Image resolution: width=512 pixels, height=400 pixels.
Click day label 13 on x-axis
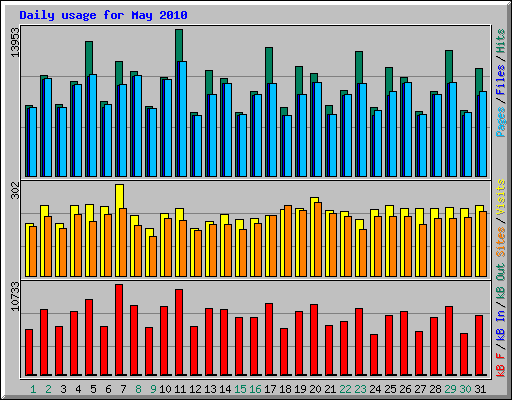(x=210, y=389)
